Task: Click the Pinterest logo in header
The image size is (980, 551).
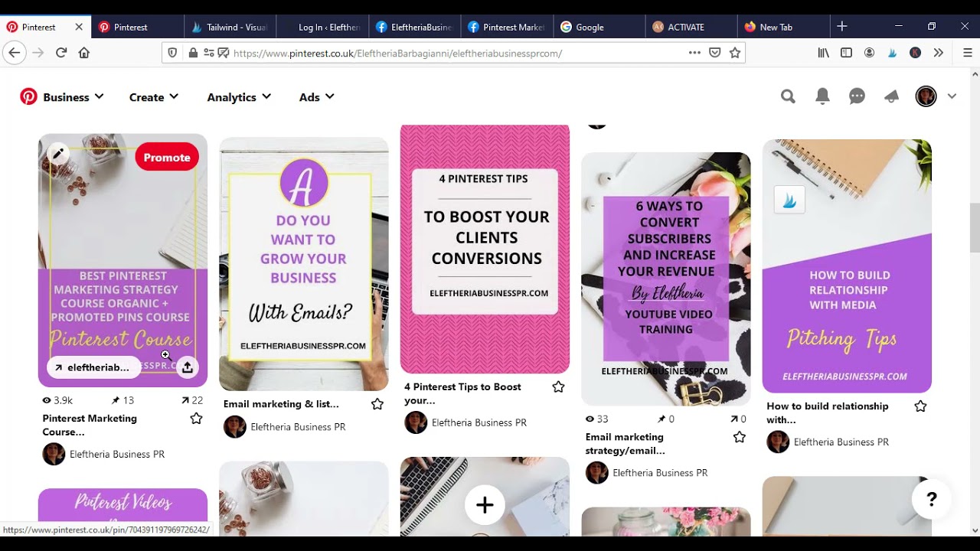Action: [x=28, y=96]
